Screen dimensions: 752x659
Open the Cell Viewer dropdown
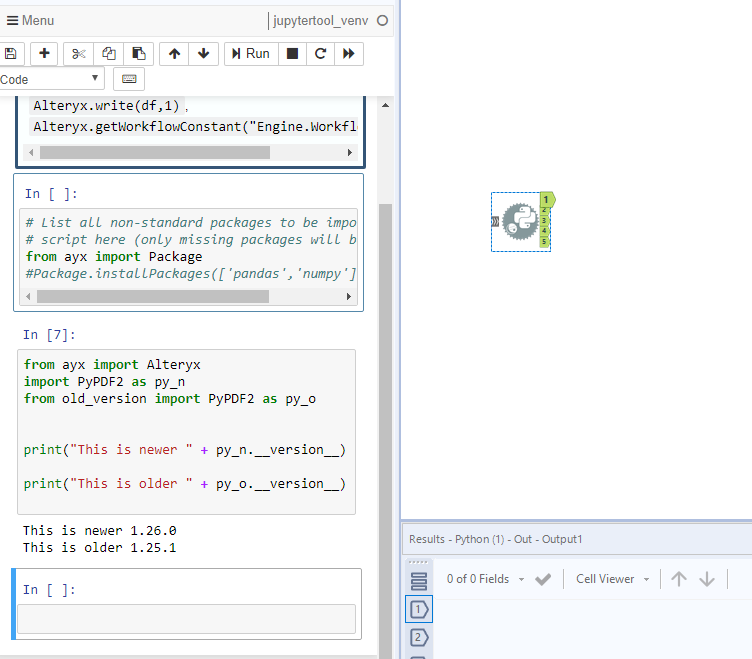point(612,579)
